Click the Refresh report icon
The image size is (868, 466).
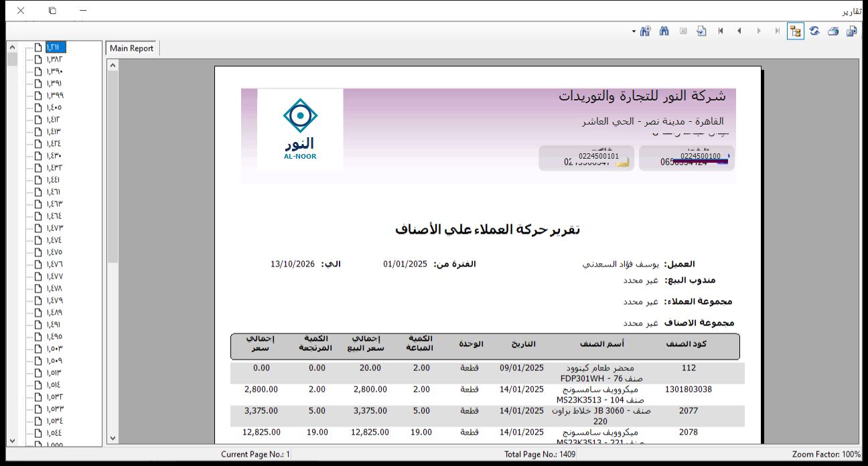pyautogui.click(x=814, y=31)
